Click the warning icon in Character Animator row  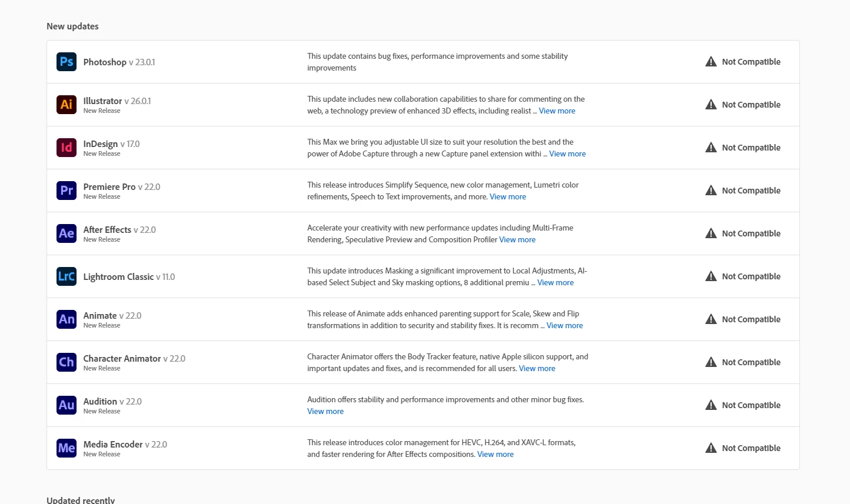pyautogui.click(x=711, y=362)
